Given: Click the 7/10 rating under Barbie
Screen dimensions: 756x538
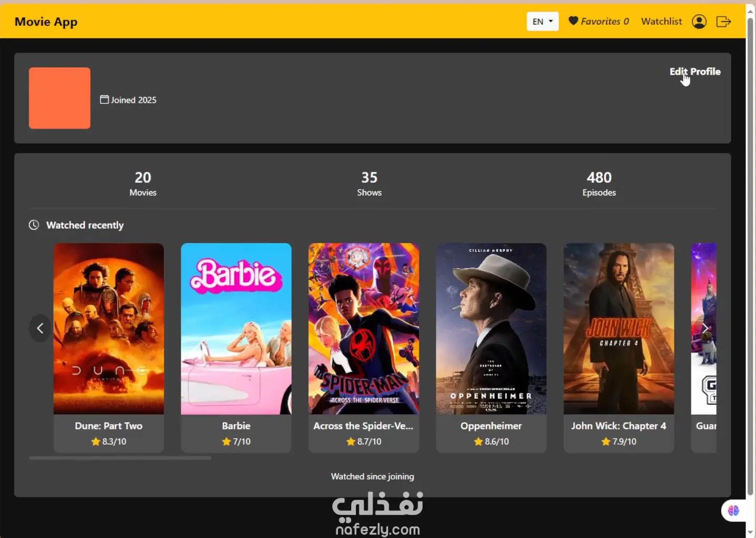Looking at the screenshot, I should point(236,442).
